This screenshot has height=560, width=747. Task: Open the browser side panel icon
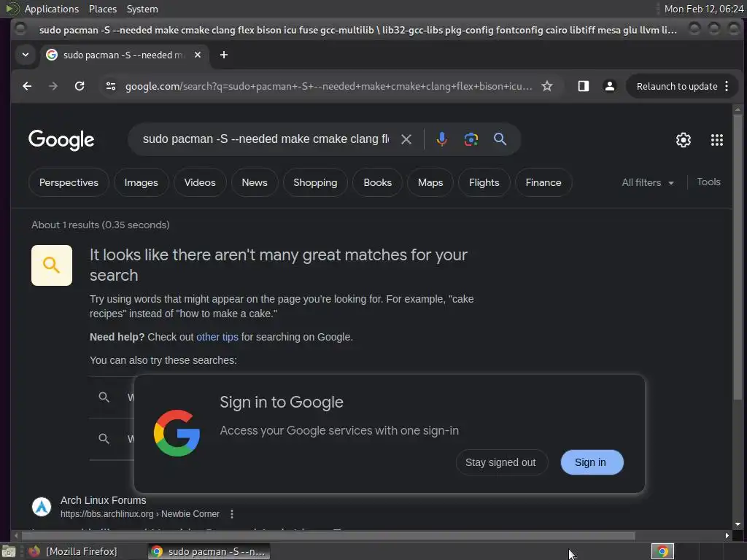click(x=583, y=86)
